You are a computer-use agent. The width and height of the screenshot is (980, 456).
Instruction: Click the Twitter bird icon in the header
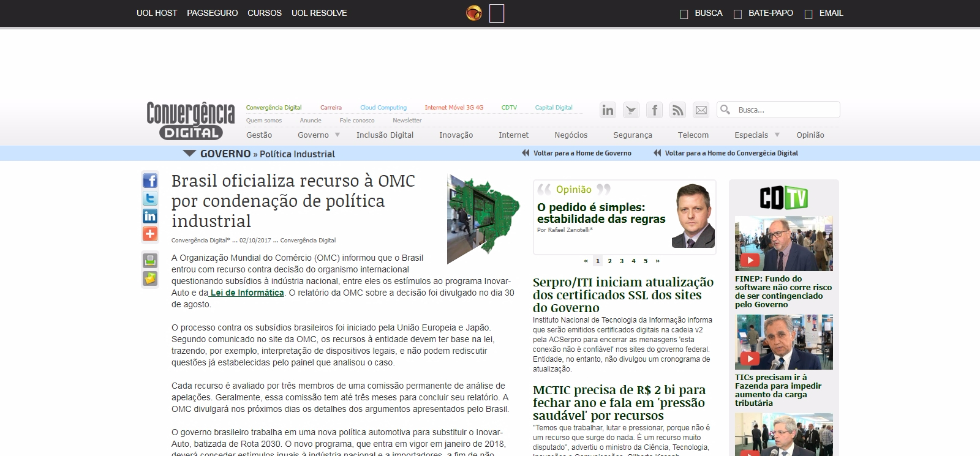click(x=631, y=110)
